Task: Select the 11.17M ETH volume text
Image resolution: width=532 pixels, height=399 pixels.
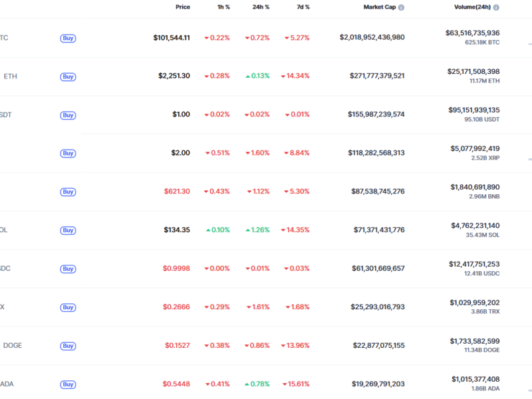Action: pos(485,80)
